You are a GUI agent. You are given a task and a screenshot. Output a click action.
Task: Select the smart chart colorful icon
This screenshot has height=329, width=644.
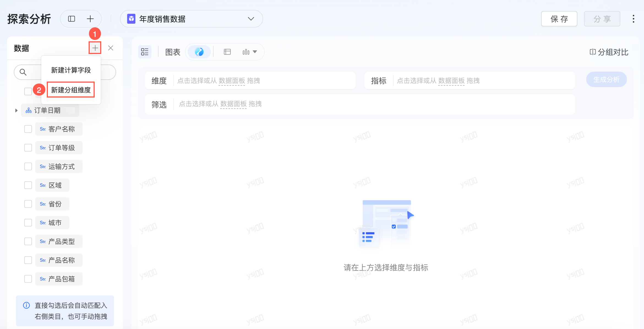point(199,52)
